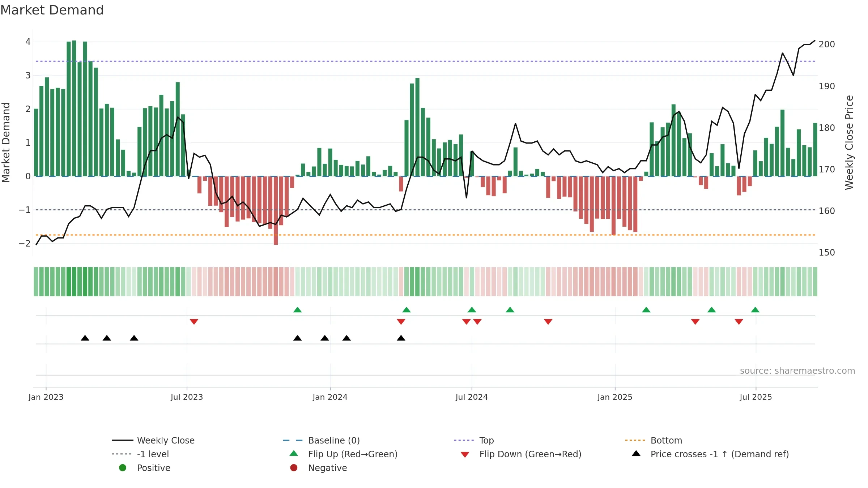Select the earliest black price-cross marker in 2023
Viewport: 868px width, 488px height.
coord(85,338)
